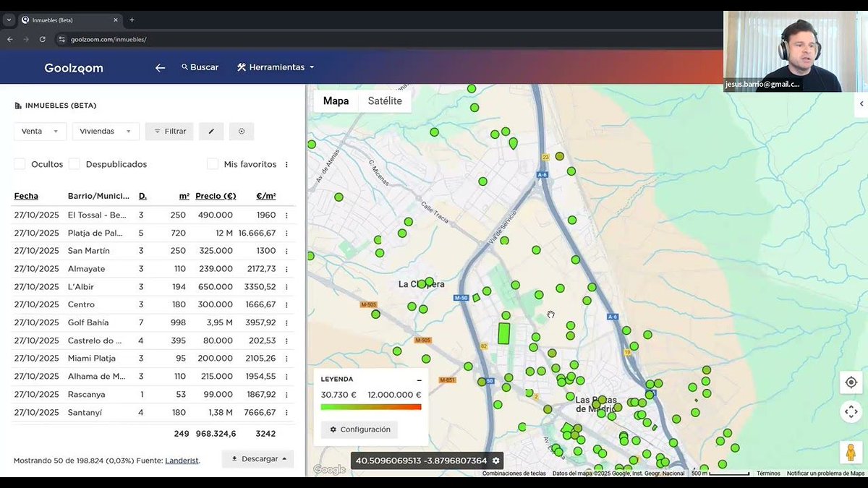Click the Términos link on map

coord(768,474)
